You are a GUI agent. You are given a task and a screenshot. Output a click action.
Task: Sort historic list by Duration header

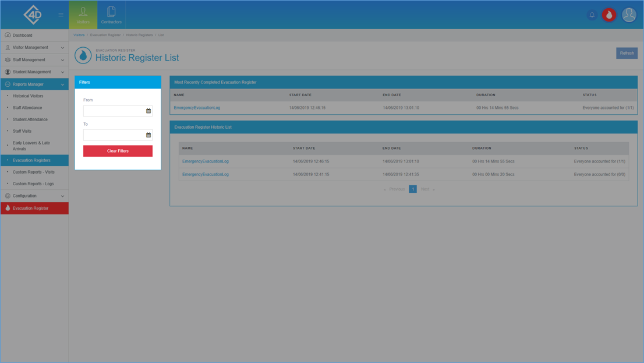482,148
